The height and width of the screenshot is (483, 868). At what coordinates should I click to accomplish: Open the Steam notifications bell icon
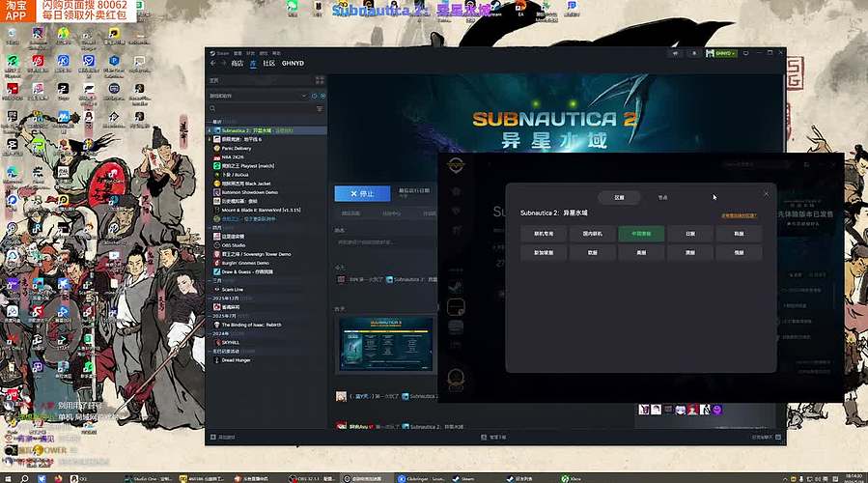coord(694,53)
